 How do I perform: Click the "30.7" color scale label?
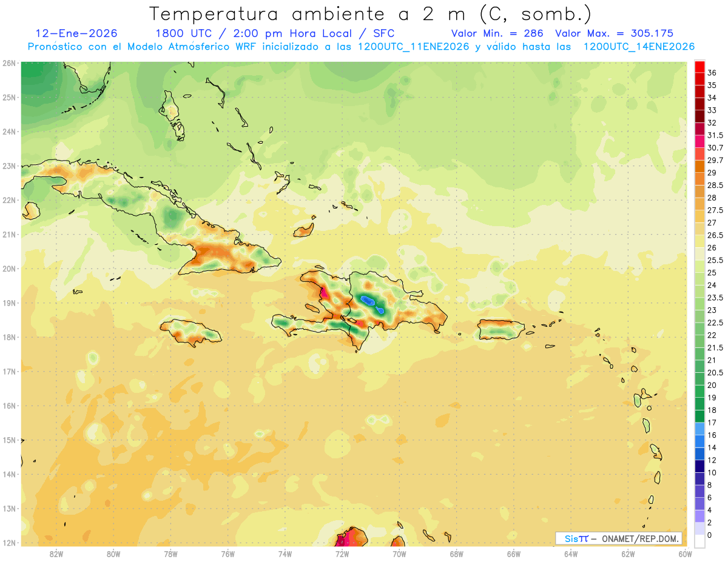(x=715, y=148)
